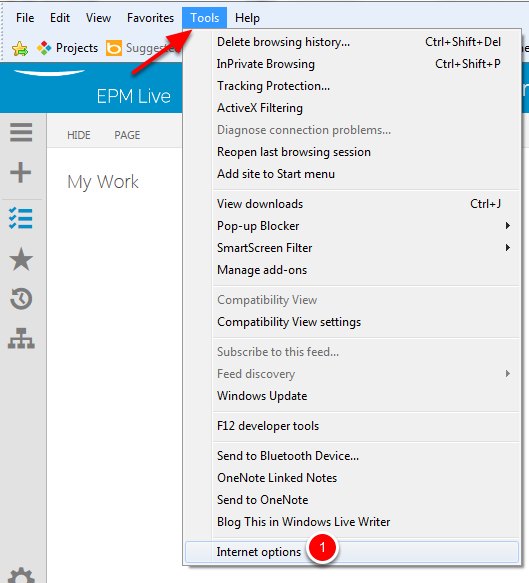Click the add-to-favorites star icon
The width and height of the screenshot is (529, 583).
click(20, 48)
